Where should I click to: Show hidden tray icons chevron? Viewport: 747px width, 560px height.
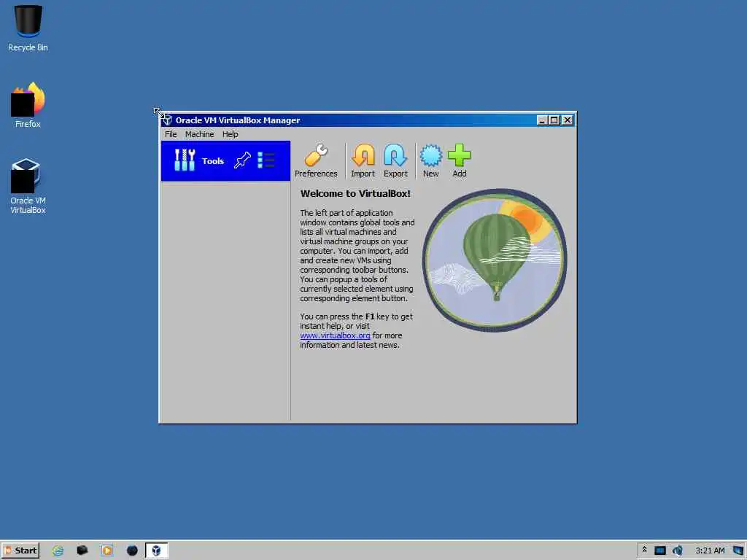coord(644,550)
